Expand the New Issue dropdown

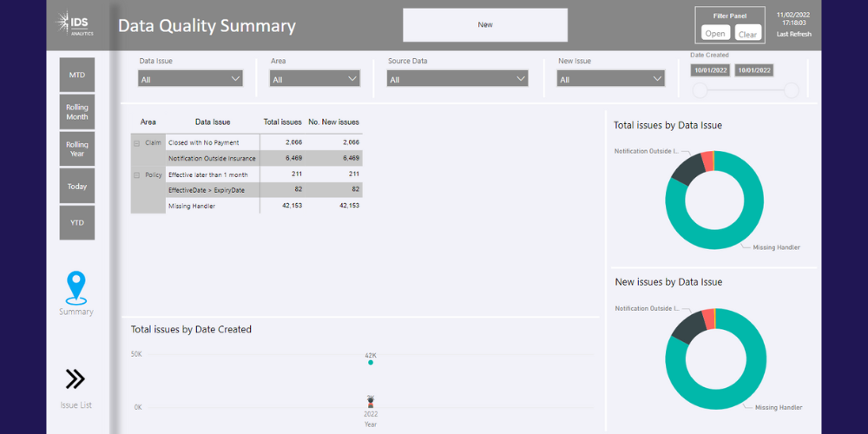[610, 79]
